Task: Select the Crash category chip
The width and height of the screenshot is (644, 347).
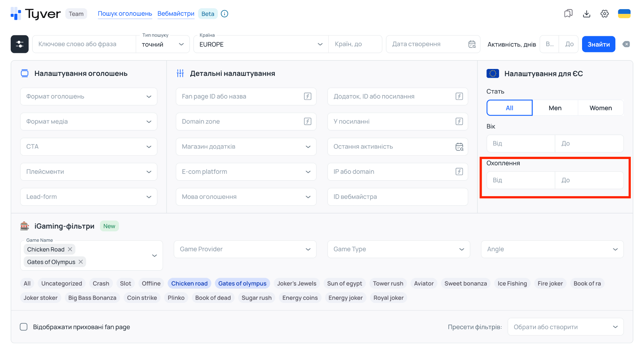Action: (x=101, y=283)
